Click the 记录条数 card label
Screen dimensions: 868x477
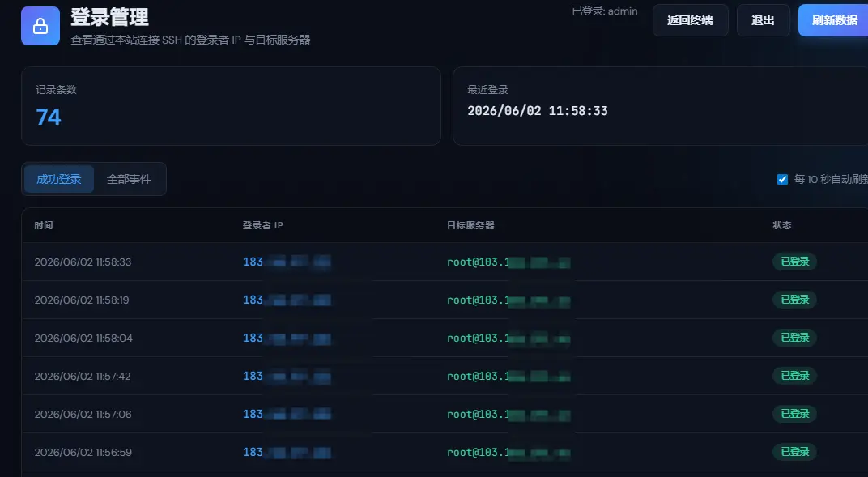point(56,90)
